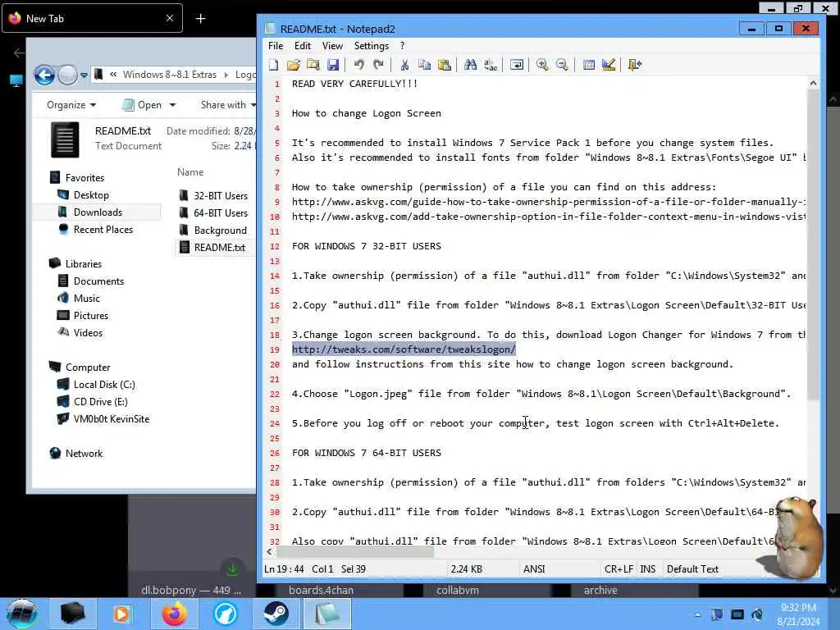Open the Windows Start menu
Viewport: 840px width, 630px height.
(22, 614)
